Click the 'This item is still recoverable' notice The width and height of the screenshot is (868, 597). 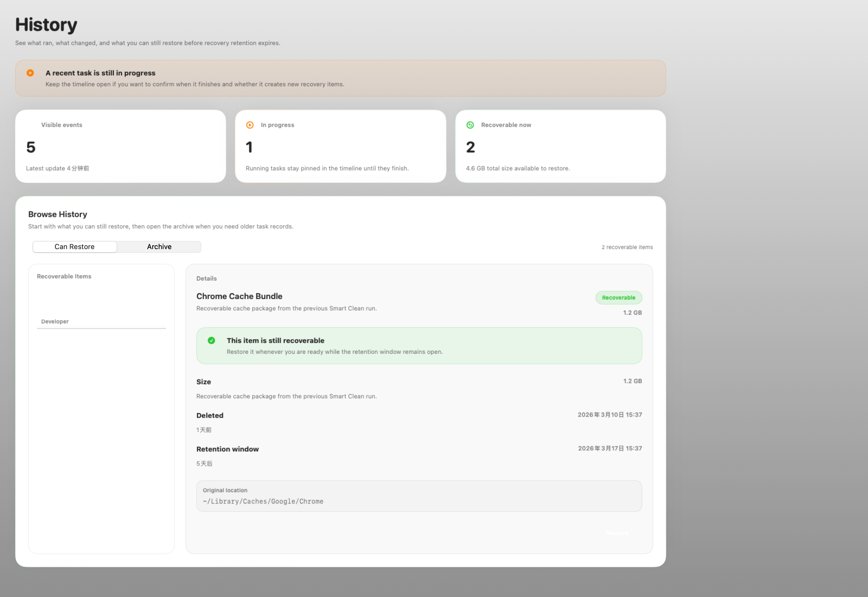419,346
